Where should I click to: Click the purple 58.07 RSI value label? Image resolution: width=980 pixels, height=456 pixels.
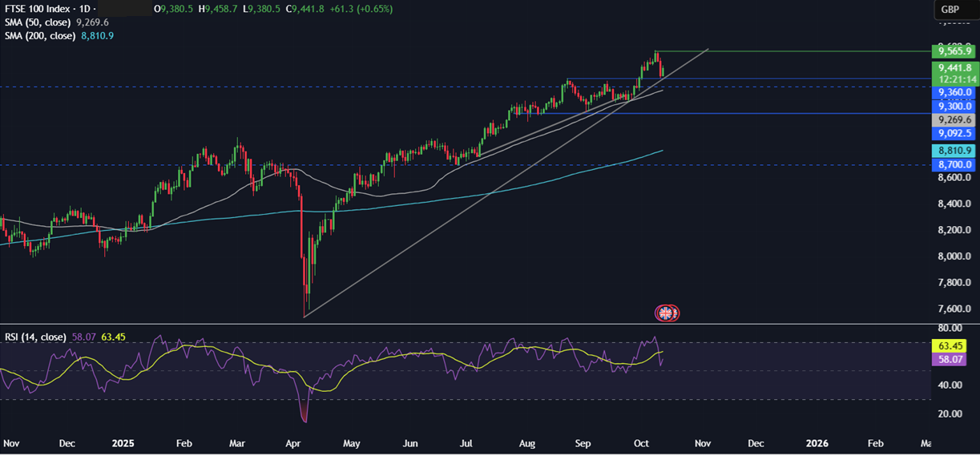[950, 360]
